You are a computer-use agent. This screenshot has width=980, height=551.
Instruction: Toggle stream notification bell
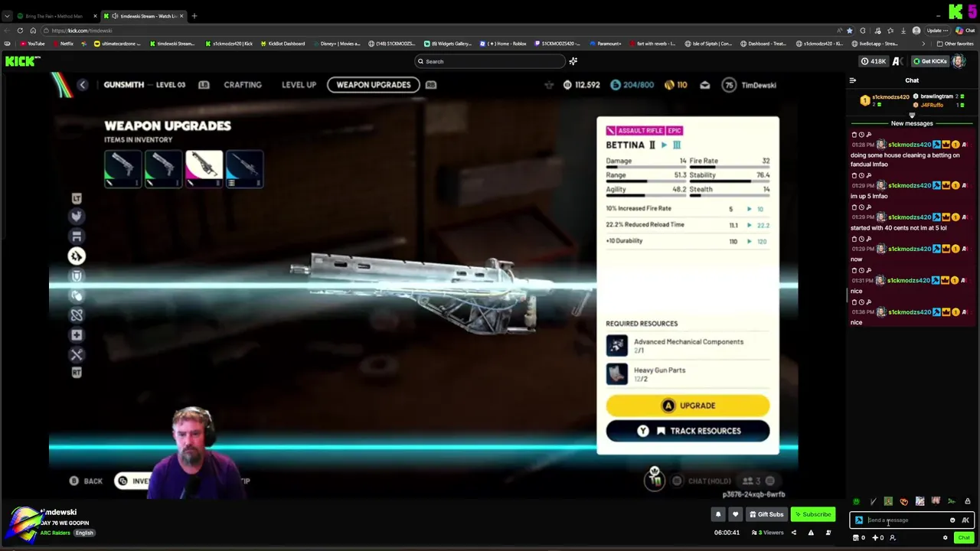(718, 514)
